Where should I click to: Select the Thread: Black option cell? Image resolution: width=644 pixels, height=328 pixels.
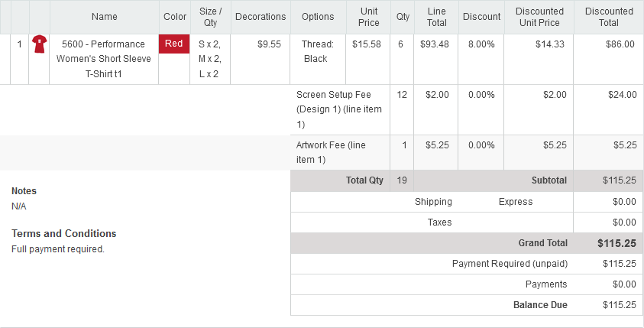[318, 51]
